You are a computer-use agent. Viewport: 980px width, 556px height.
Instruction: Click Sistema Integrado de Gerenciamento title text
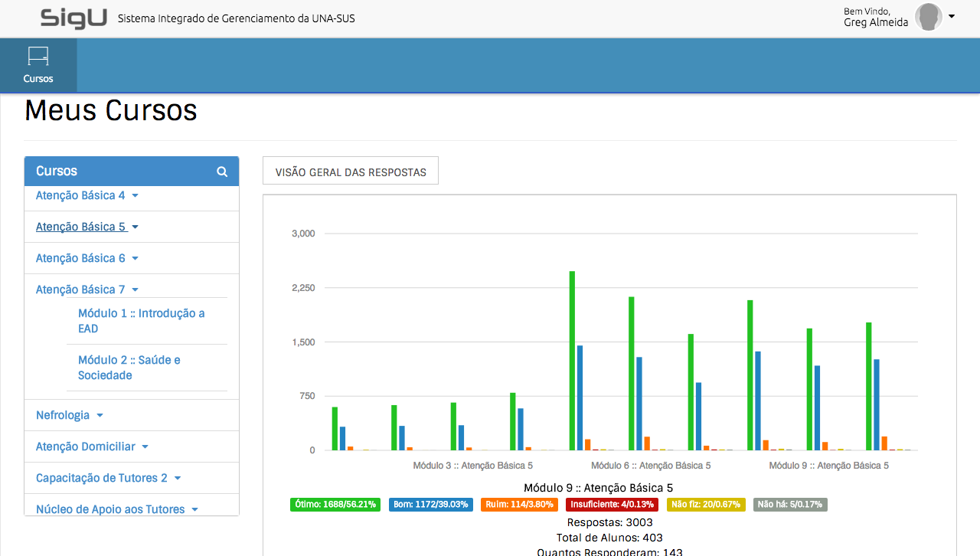click(236, 18)
